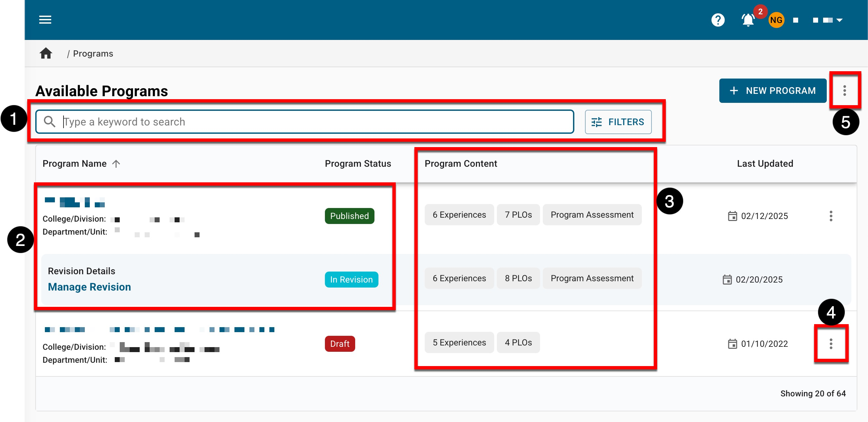Click the Published status badge
This screenshot has height=422, width=868.
pyautogui.click(x=350, y=216)
